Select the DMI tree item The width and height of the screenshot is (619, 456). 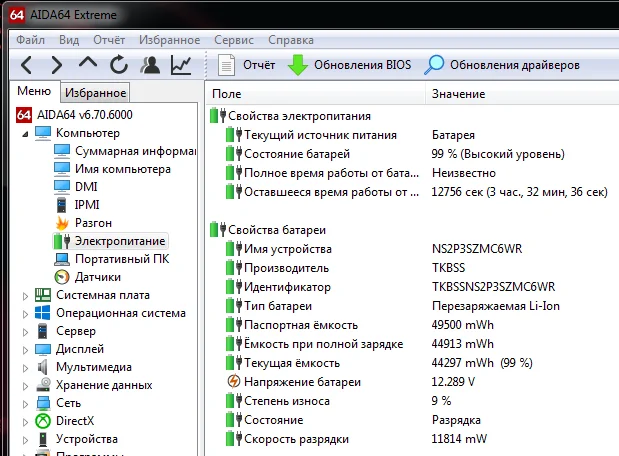point(86,187)
